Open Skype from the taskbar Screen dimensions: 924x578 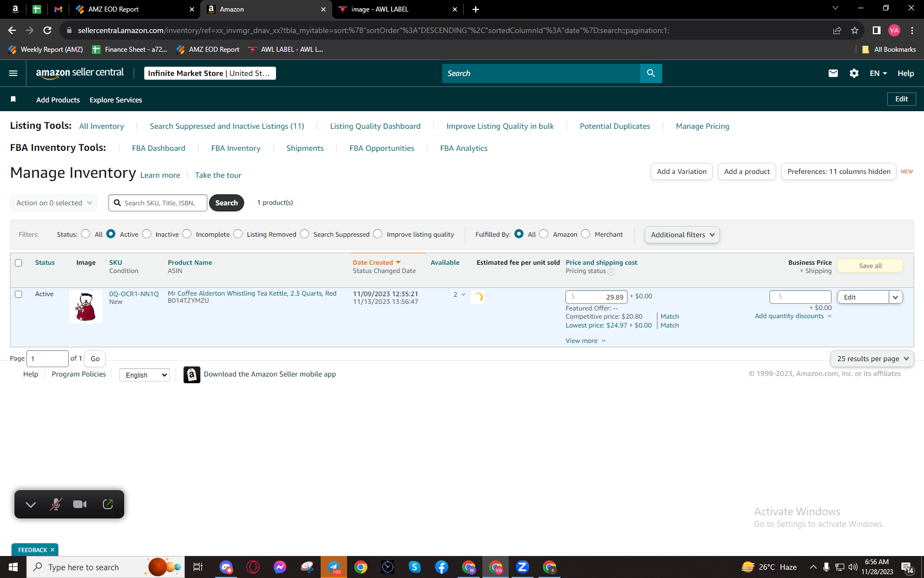point(415,567)
